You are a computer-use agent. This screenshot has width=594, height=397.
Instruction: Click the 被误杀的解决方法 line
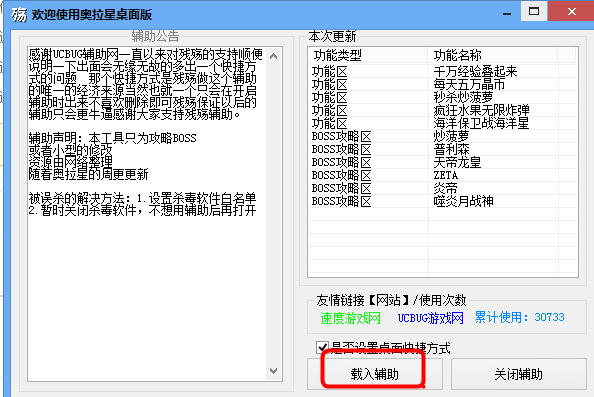pyautogui.click(x=142, y=198)
